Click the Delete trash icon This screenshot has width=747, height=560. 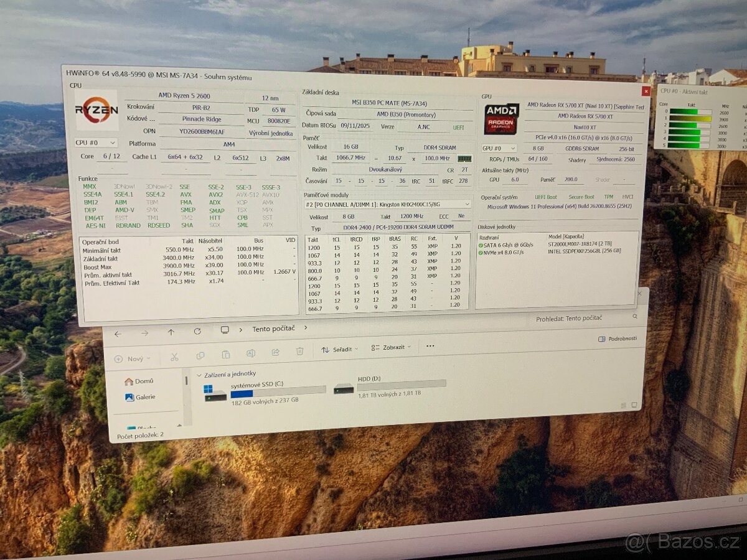pos(299,351)
